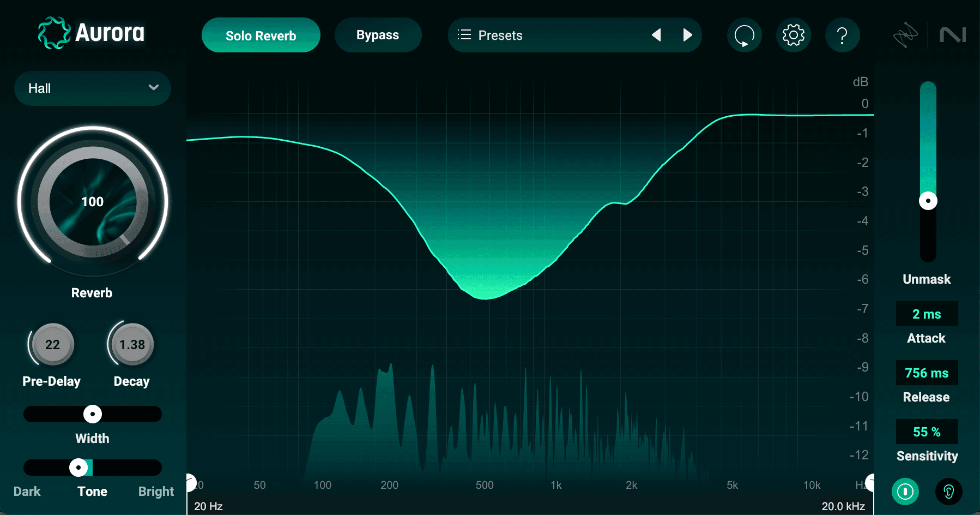Click the Unmask amount slider handle
The width and height of the screenshot is (980, 515).
928,201
